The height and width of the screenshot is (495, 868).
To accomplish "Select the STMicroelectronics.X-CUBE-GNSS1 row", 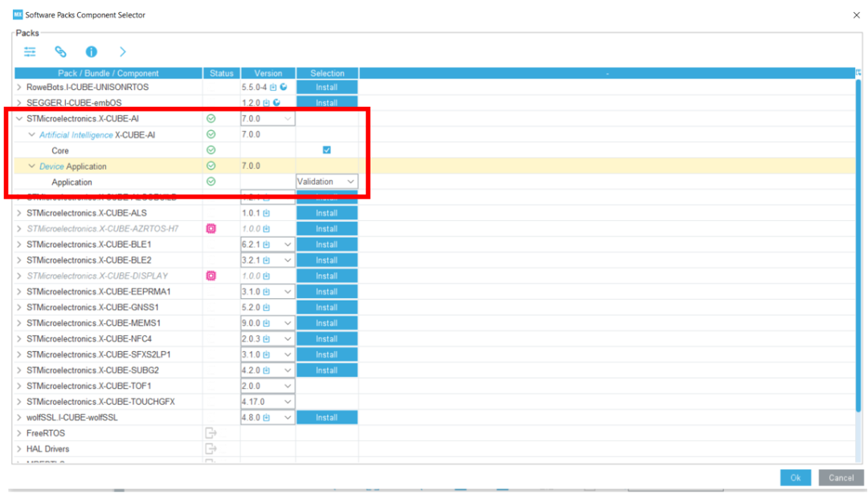I will [x=435, y=307].
